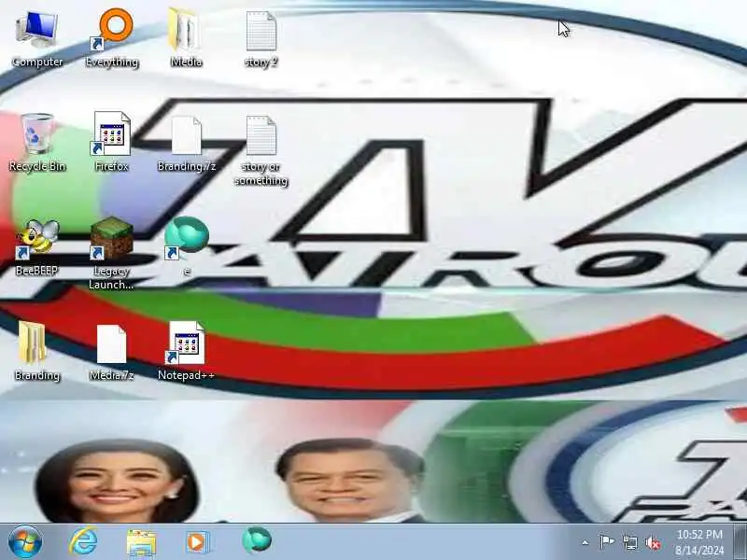The image size is (747, 560).
Task: Open the Media folder on desktop
Action: [186, 39]
